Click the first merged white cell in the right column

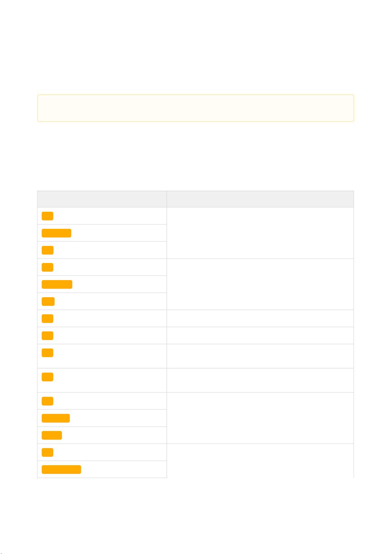tap(260, 233)
